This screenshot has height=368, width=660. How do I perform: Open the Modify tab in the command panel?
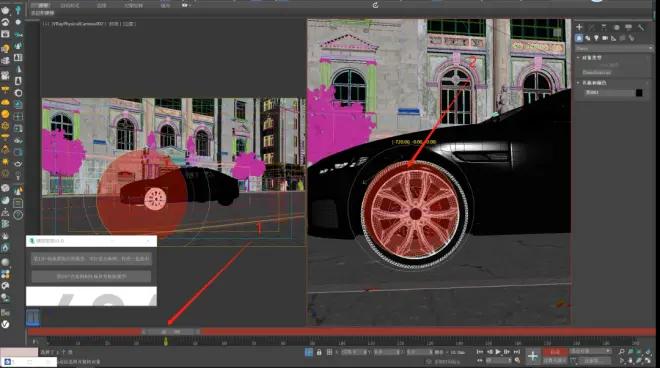(591, 27)
